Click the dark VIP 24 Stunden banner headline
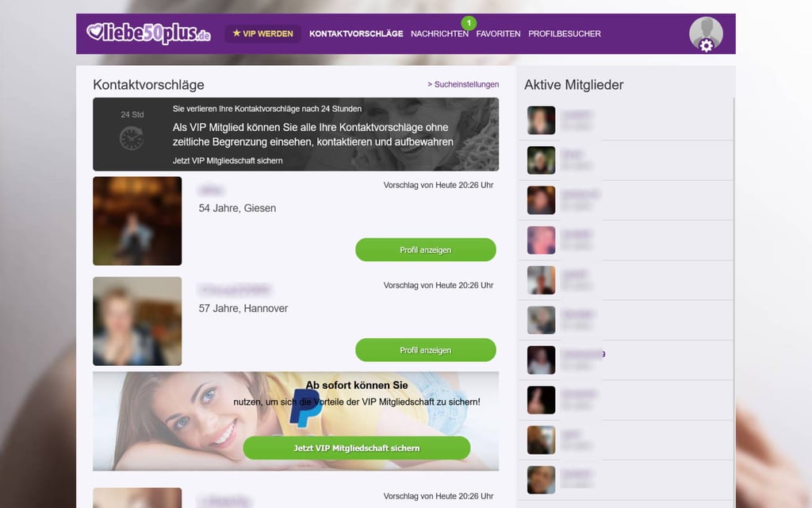 (312, 134)
